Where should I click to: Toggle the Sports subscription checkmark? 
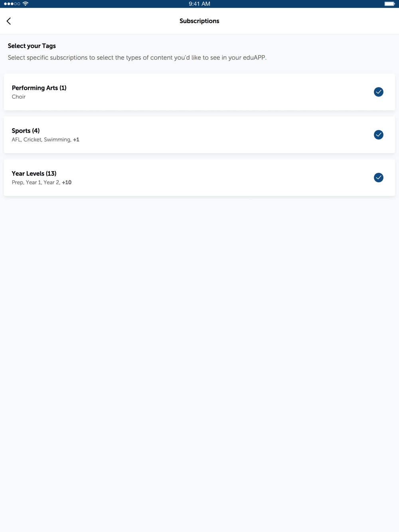(x=378, y=135)
